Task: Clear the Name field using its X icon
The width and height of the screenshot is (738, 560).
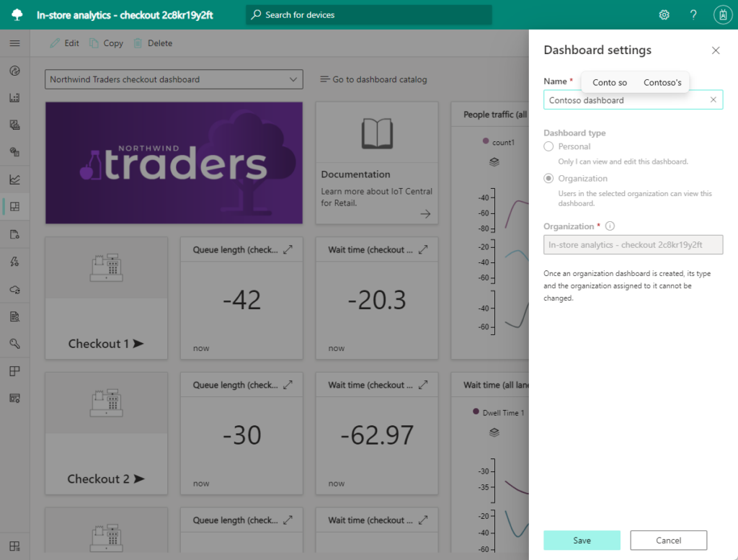Action: [714, 99]
